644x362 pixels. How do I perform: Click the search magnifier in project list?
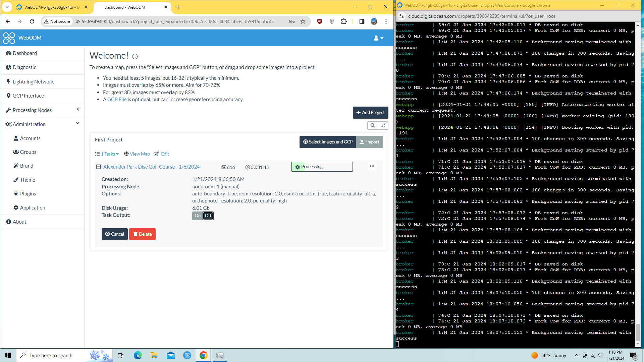[x=372, y=125]
